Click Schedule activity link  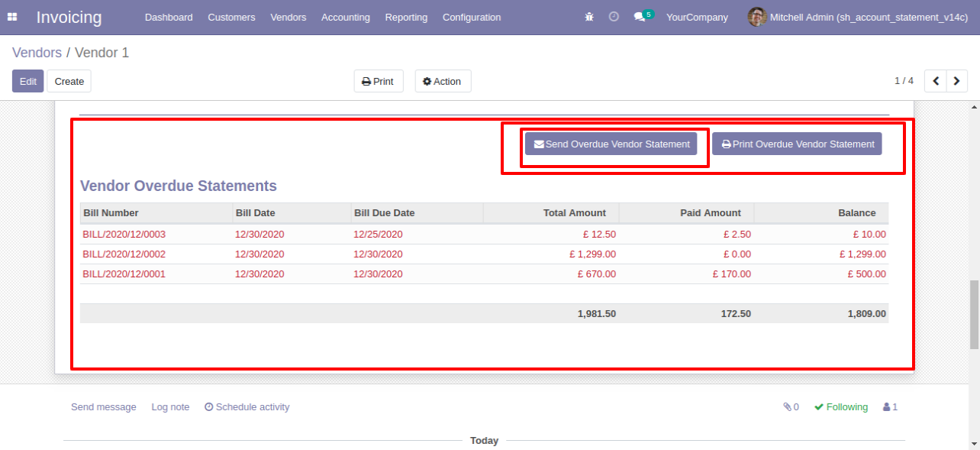tap(247, 407)
